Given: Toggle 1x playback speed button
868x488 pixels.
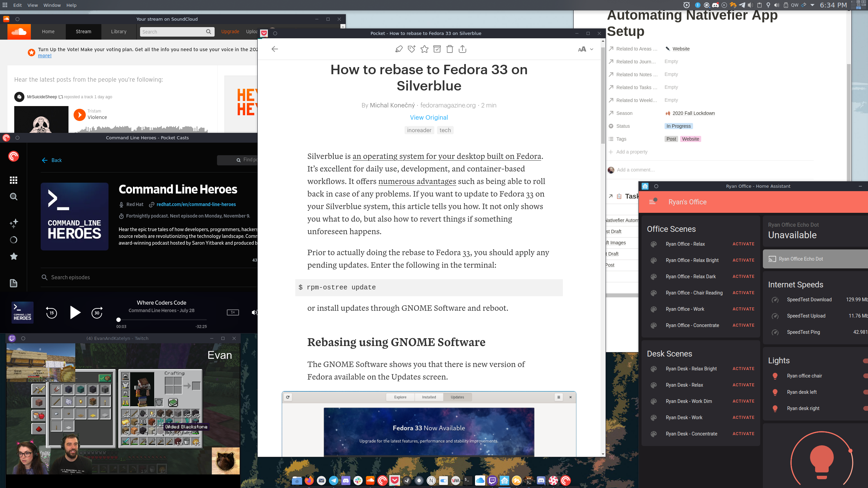Looking at the screenshot, I should coord(233,312).
